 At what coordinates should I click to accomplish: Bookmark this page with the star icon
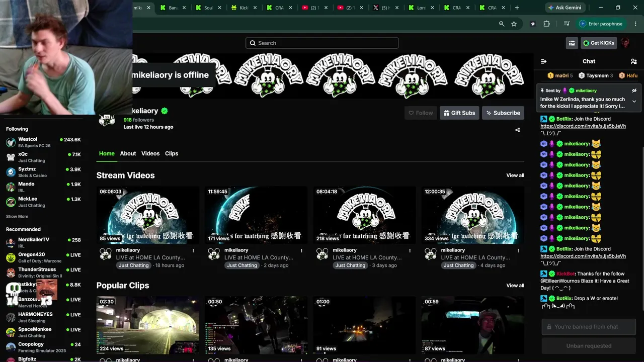tap(514, 24)
